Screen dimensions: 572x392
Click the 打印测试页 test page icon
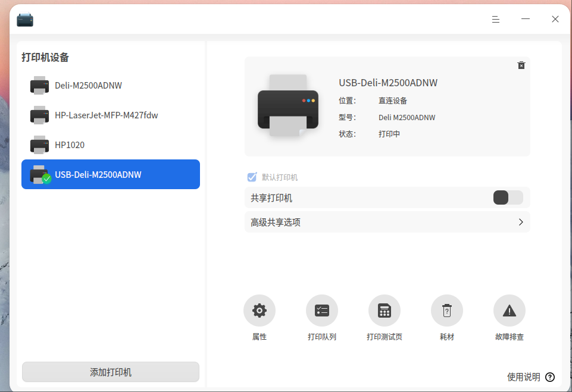384,311
